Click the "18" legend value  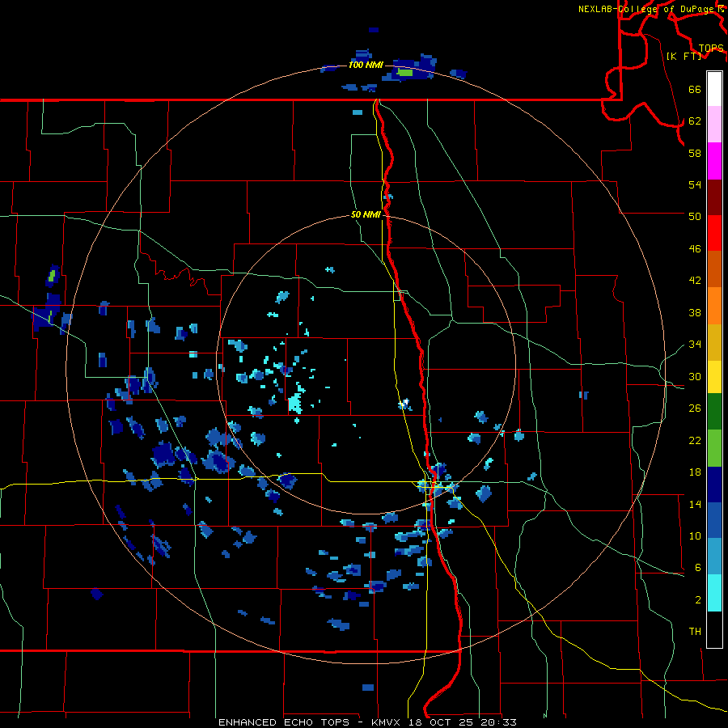coord(695,472)
